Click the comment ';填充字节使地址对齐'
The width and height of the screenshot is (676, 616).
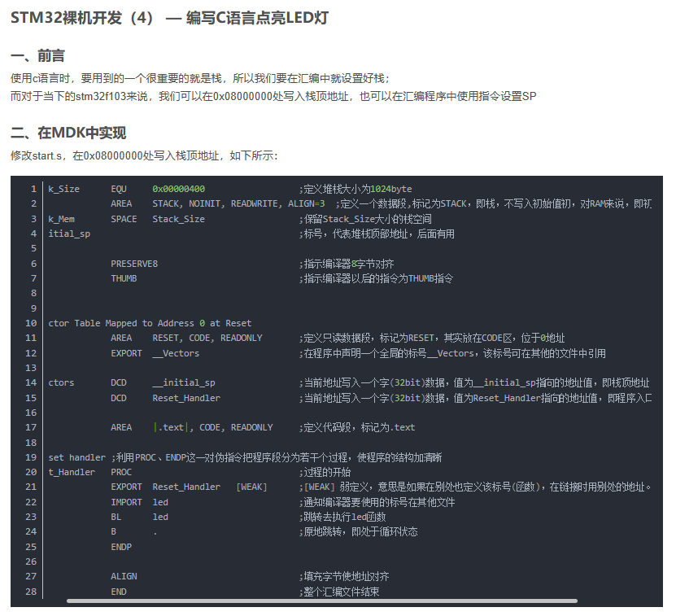coord(344,576)
